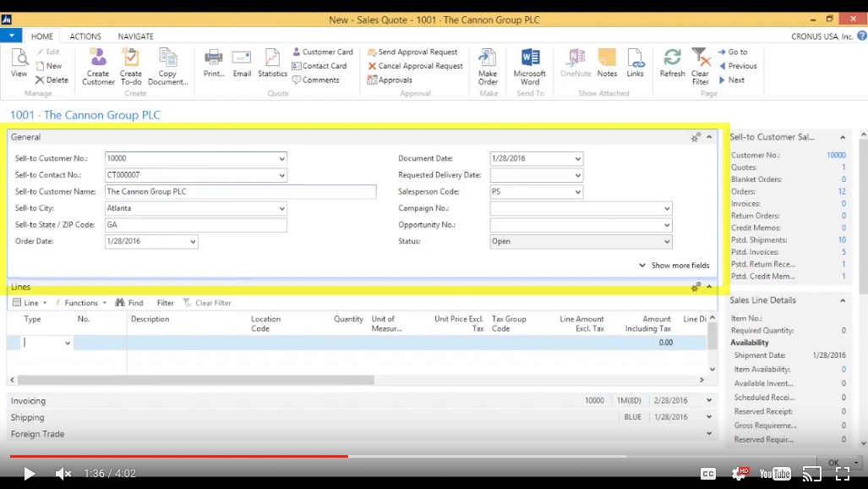Open the Line menu in Lines
This screenshot has width=868, height=489.
(30, 303)
